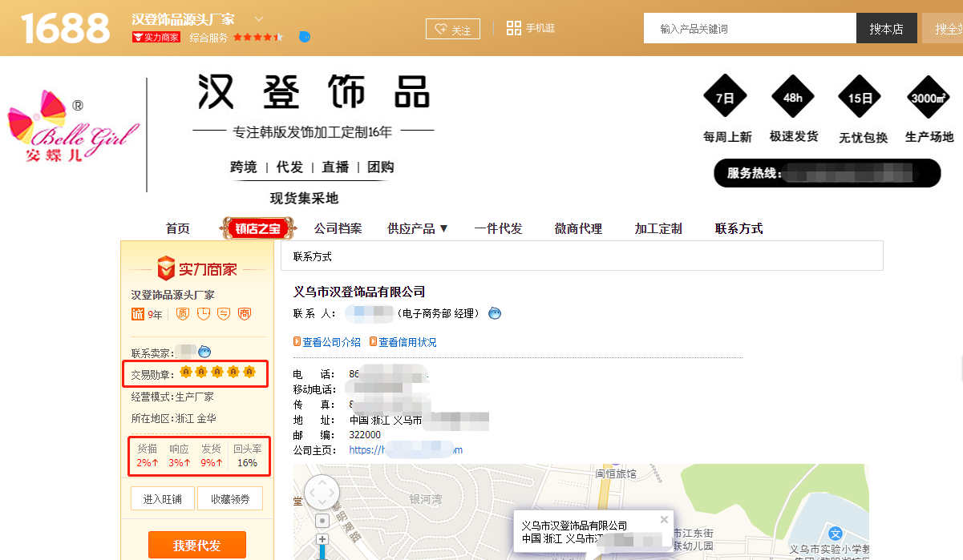Open the 首页 tab

[x=178, y=228]
